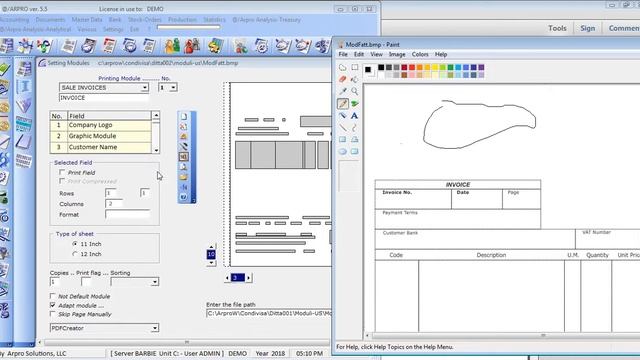
Task: Select the Rounded Rectangle tool in Paint
Action: pyautogui.click(x=355, y=151)
